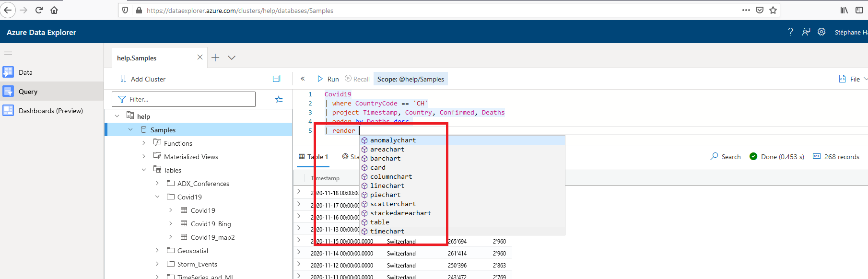Expand the 2020-11-14 result row
Screen dimensions: 868x279
point(299,252)
